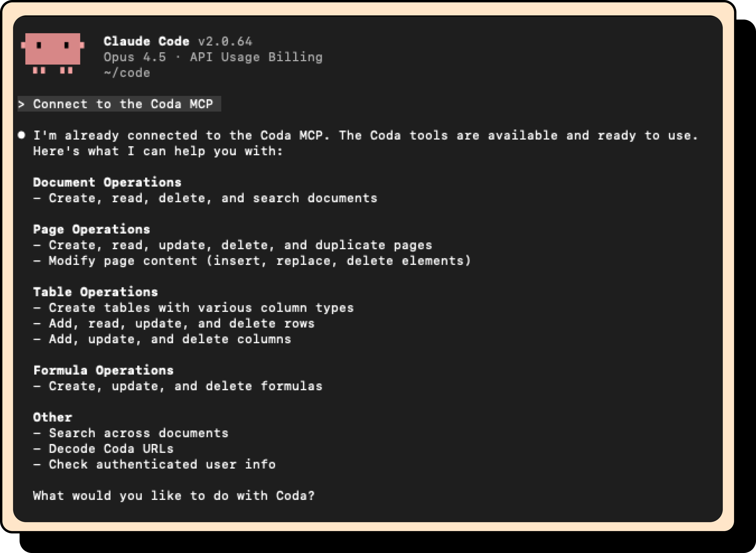
Task: Click the 'Opus 4.5' model label
Action: coord(135,57)
